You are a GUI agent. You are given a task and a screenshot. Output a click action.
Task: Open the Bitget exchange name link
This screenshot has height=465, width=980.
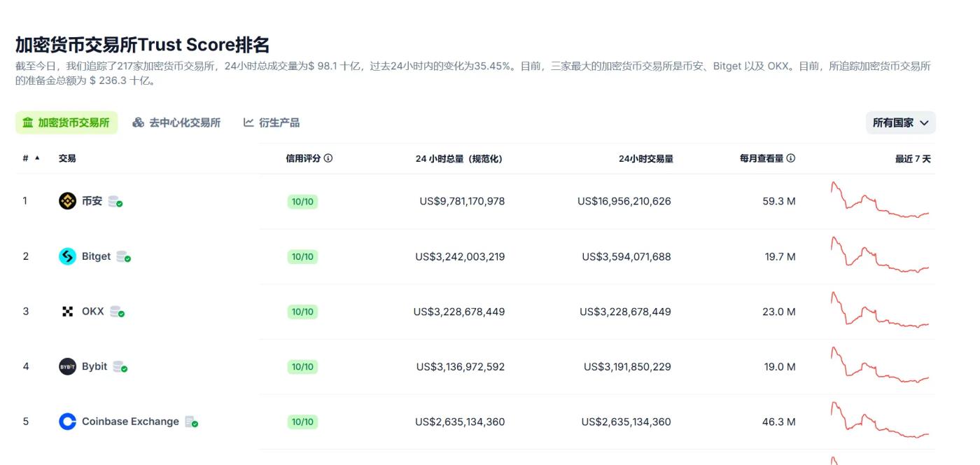(x=96, y=256)
